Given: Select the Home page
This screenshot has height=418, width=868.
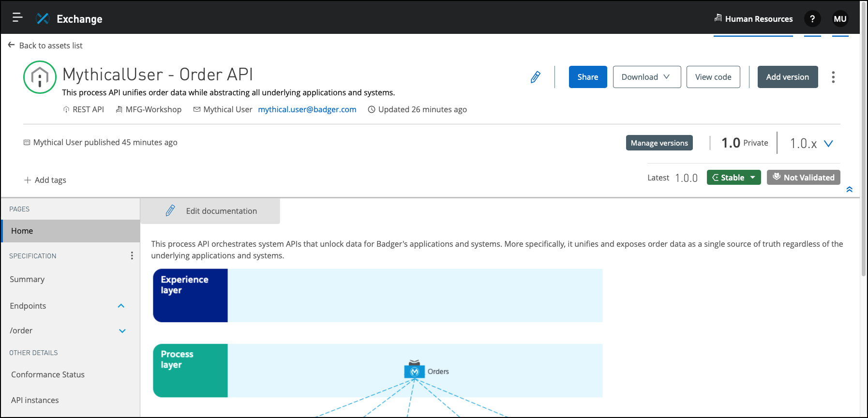Looking at the screenshot, I should click(71, 231).
